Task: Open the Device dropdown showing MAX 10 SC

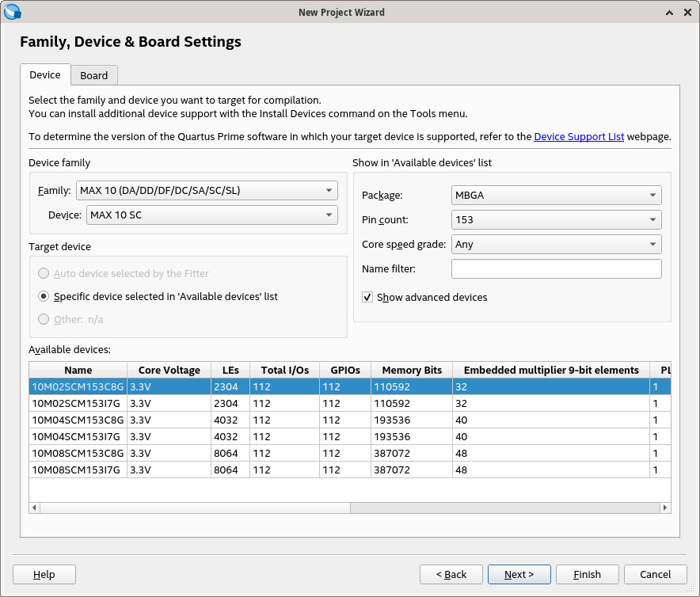Action: (x=211, y=215)
